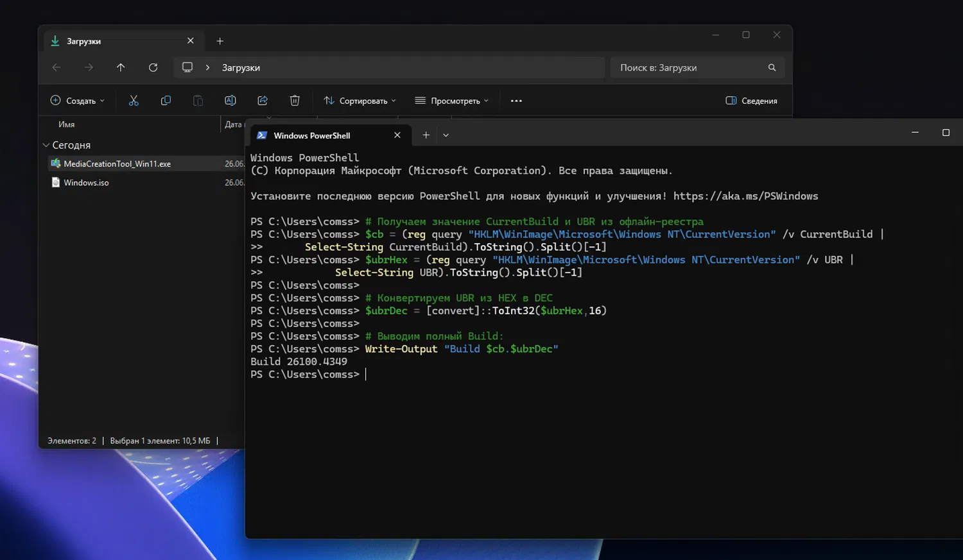Open the Сортировать dropdown
Viewport: 963px width, 560px height.
[360, 101]
